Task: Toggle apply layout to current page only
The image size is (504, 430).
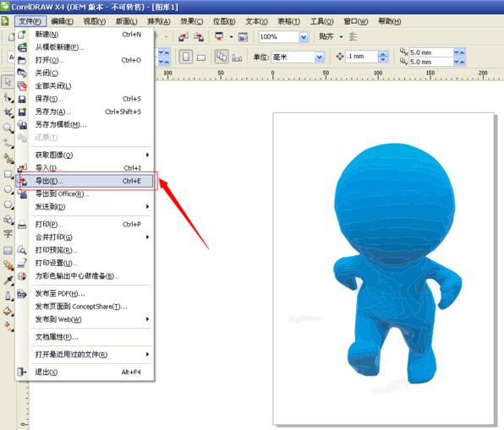Action: (237, 57)
